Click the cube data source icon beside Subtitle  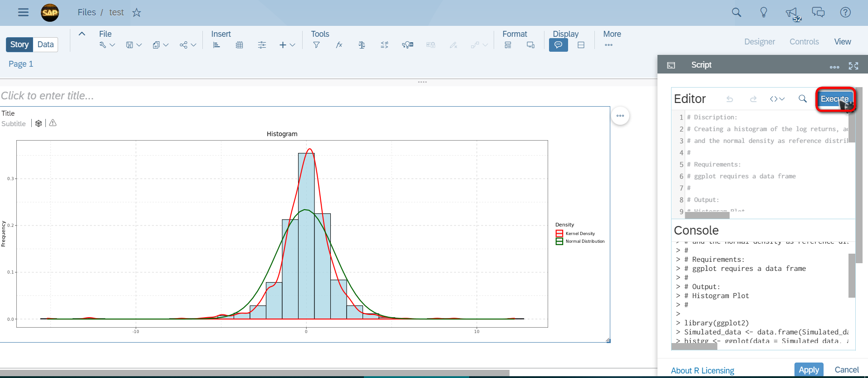(39, 123)
